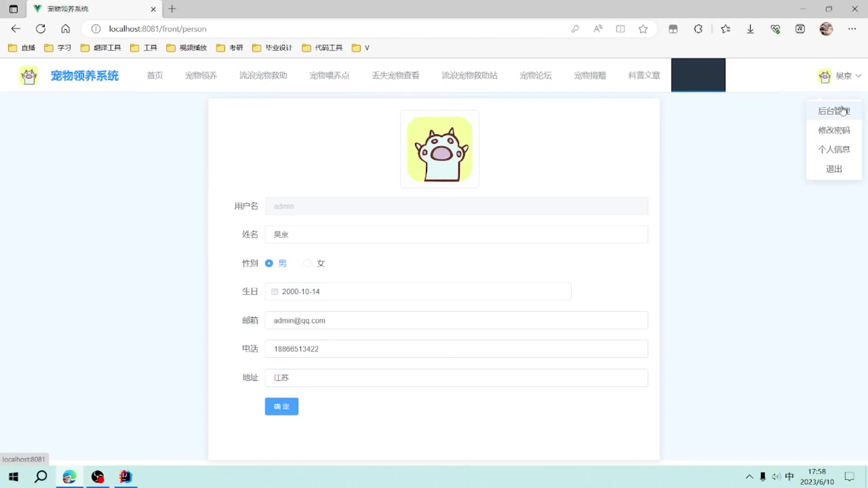Open browser extensions puzzle icon
The height and width of the screenshot is (488, 868).
pyautogui.click(x=698, y=29)
